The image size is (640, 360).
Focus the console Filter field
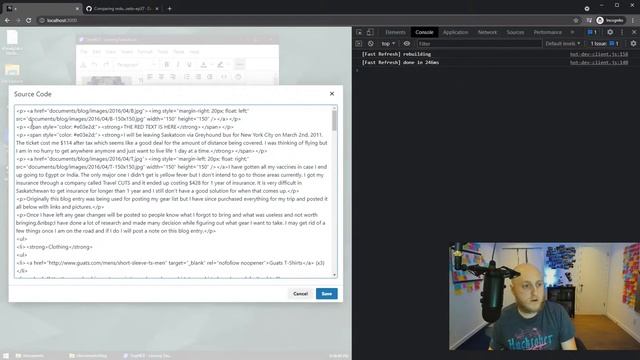[479, 44]
